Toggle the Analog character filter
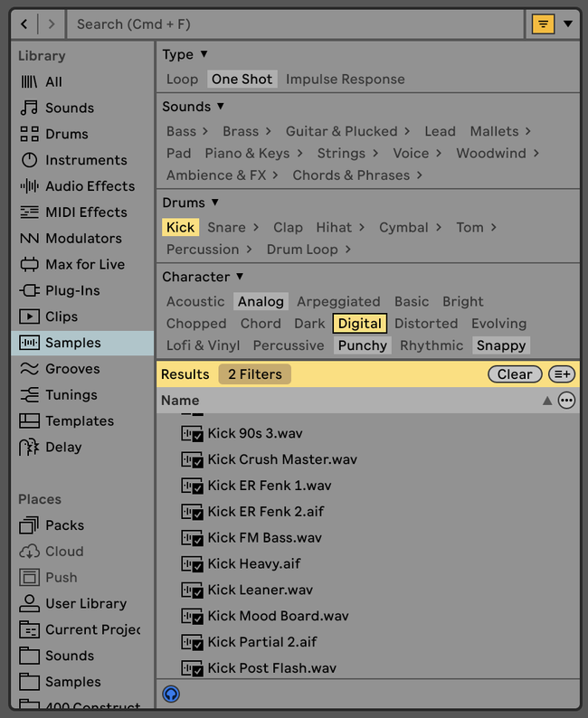 click(x=261, y=302)
